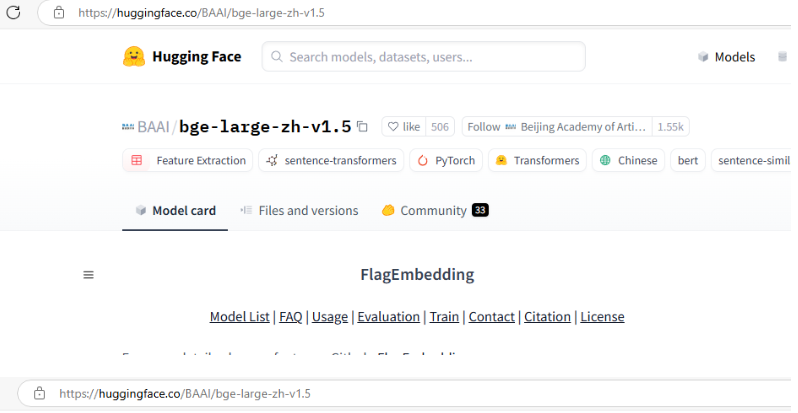The image size is (798, 413).
Task: Click the Hugging Face wordmark text
Action: pos(197,56)
